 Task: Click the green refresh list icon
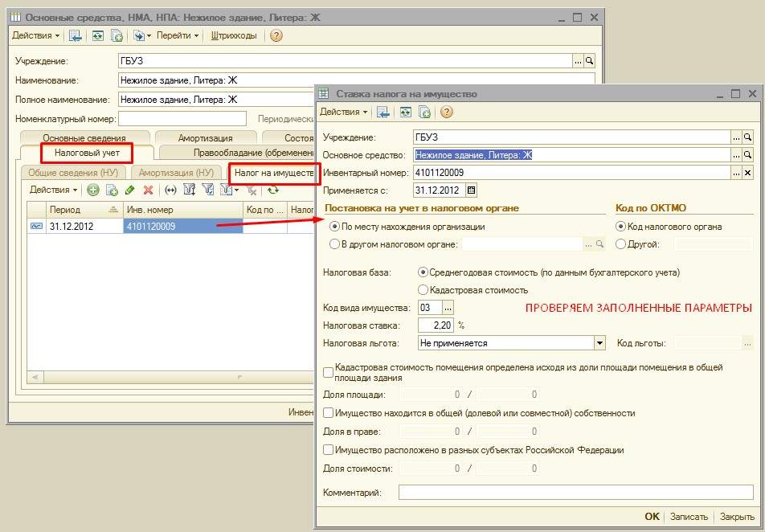coord(273,190)
